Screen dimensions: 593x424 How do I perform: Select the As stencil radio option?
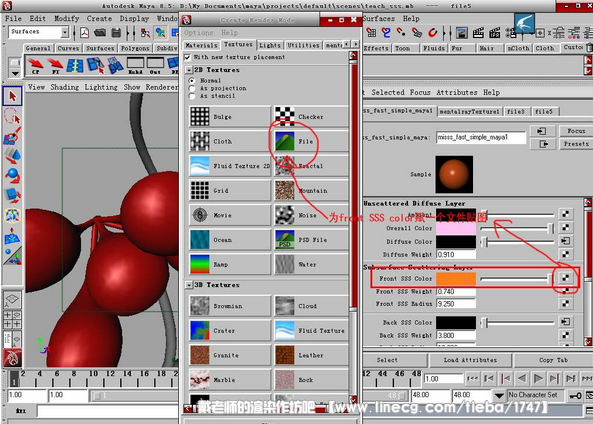point(192,96)
